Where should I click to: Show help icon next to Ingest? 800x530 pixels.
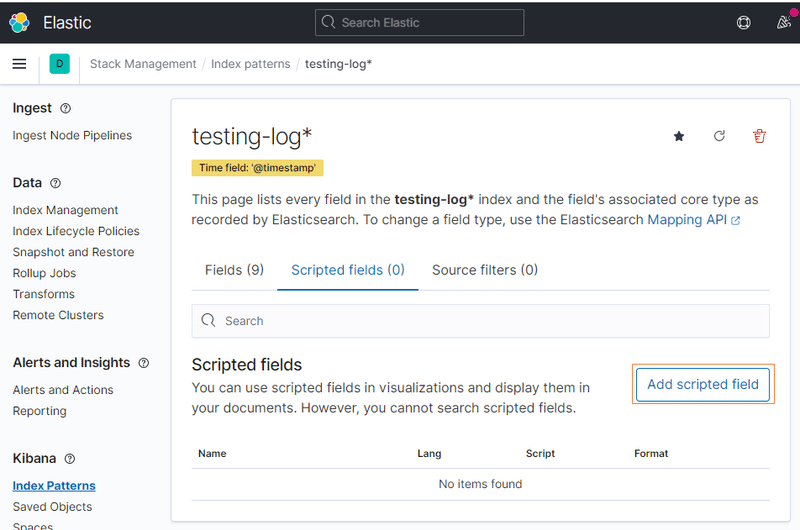[x=66, y=108]
